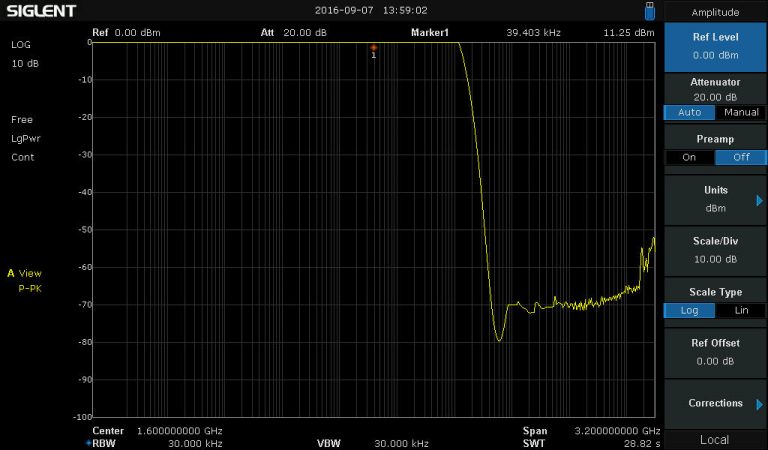Select Lin scale type
This screenshot has width=768, height=450.
pyautogui.click(x=741, y=310)
